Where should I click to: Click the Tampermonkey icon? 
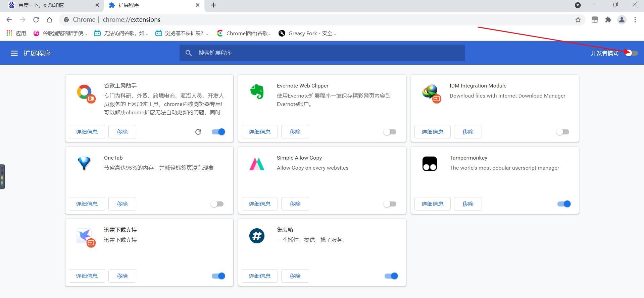[430, 164]
